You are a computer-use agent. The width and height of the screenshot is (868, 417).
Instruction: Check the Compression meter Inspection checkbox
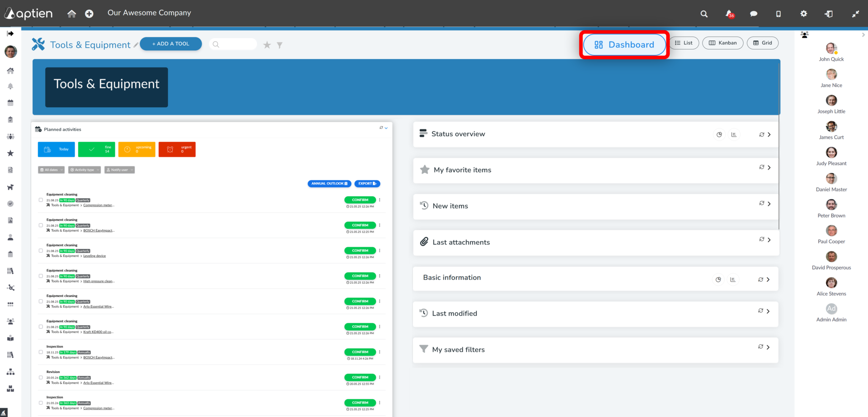coord(41,403)
